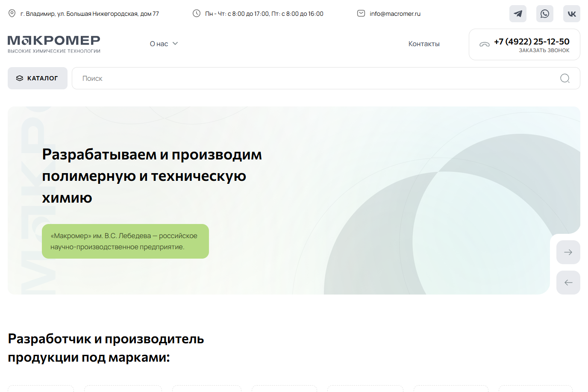Open the WhatsApp chat icon
The image size is (588, 392).
[545, 14]
